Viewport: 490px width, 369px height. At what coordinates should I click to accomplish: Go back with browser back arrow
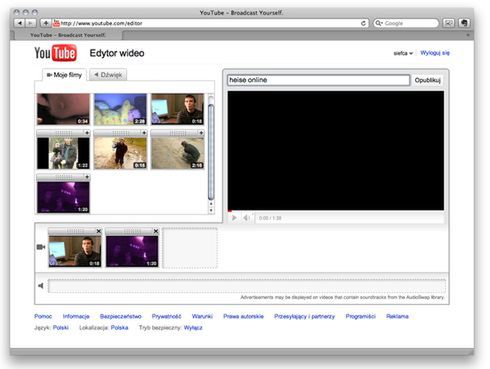pyautogui.click(x=20, y=23)
